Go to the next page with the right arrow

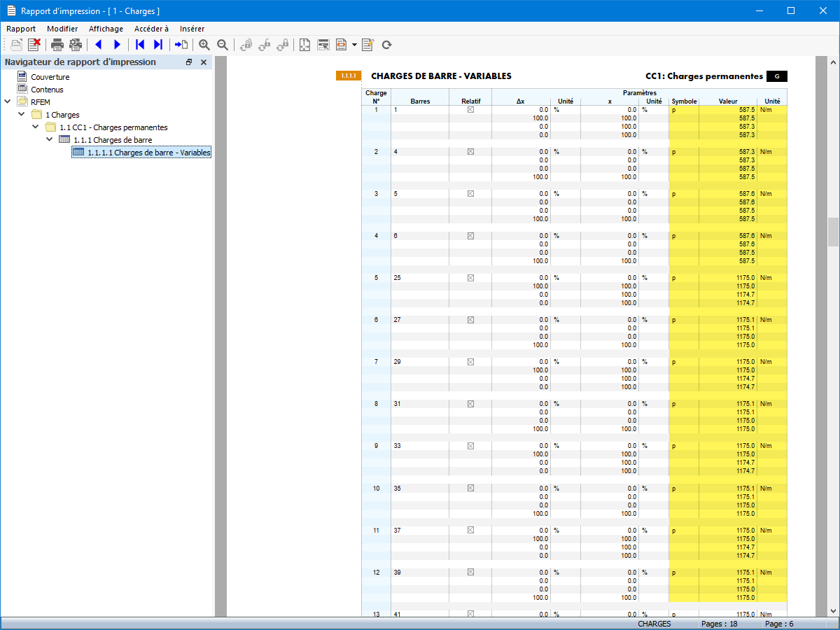click(x=117, y=45)
